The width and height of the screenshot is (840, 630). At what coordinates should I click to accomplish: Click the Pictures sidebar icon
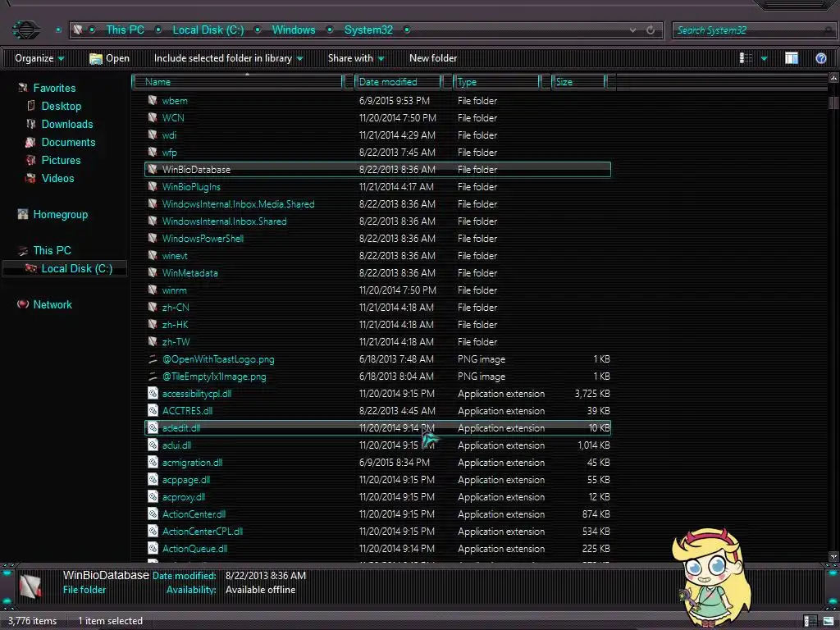[x=31, y=160]
